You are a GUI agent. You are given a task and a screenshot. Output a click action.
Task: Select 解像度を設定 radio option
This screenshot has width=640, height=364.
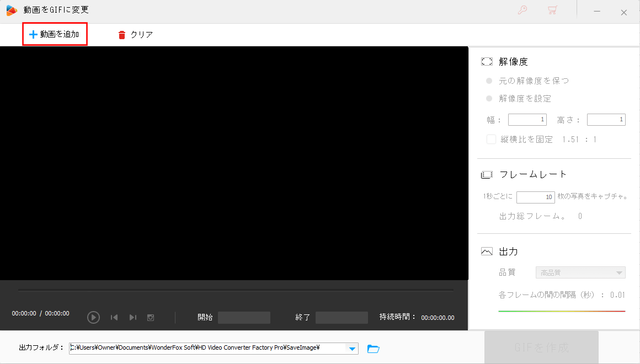[489, 99]
